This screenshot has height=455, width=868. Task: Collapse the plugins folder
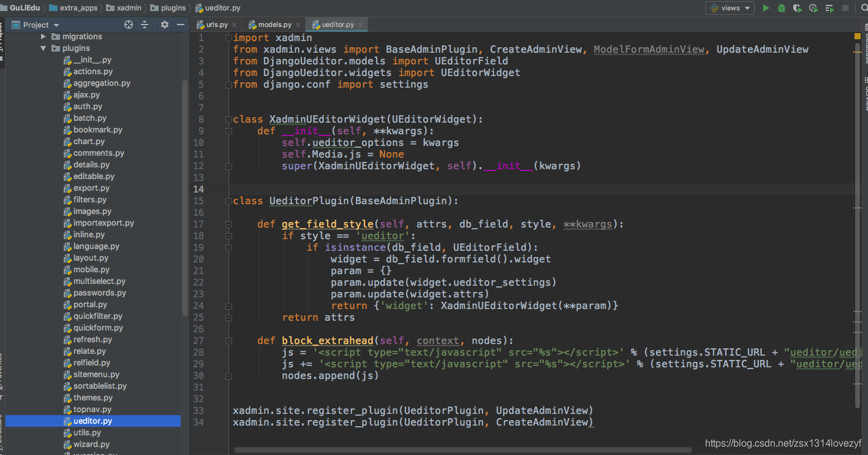tap(43, 48)
